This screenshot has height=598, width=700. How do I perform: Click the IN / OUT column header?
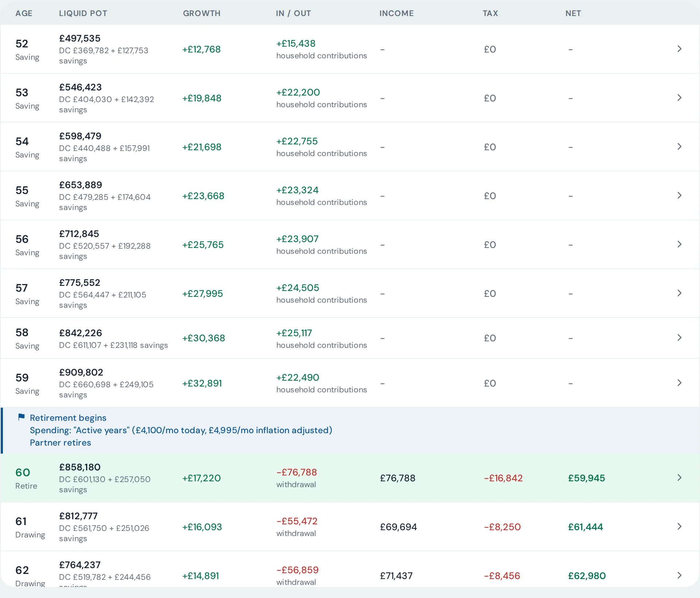tap(293, 13)
